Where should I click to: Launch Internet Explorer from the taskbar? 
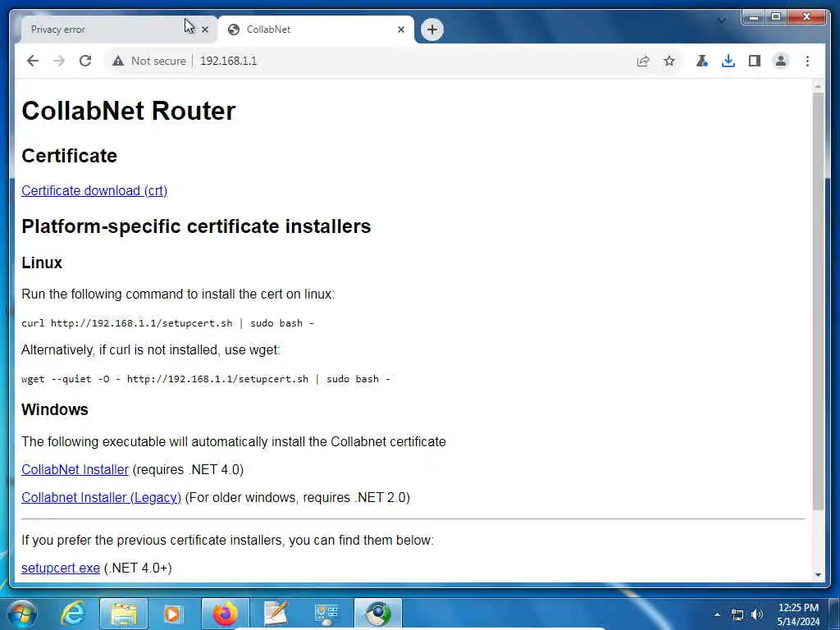coord(73,614)
